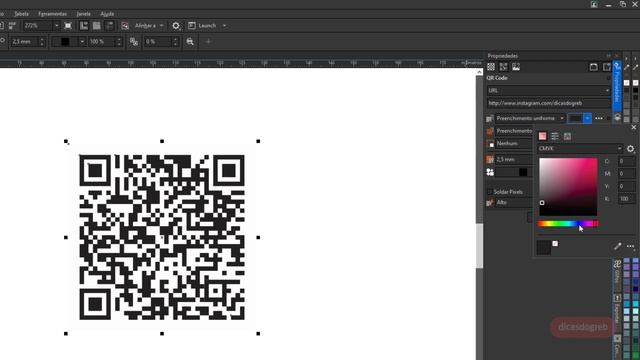
Task: Open the Alinhar a dropdown
Action: click(x=149, y=26)
